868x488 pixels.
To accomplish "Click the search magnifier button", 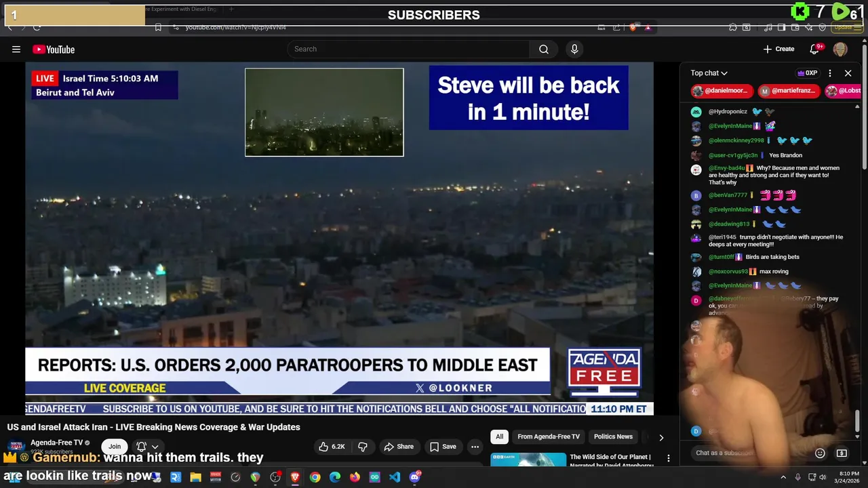I will click(x=544, y=49).
